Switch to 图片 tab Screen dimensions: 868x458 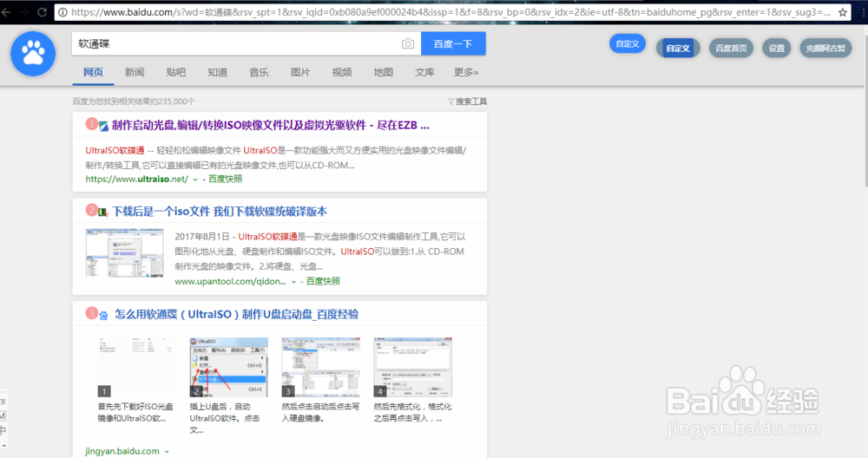[x=300, y=73]
